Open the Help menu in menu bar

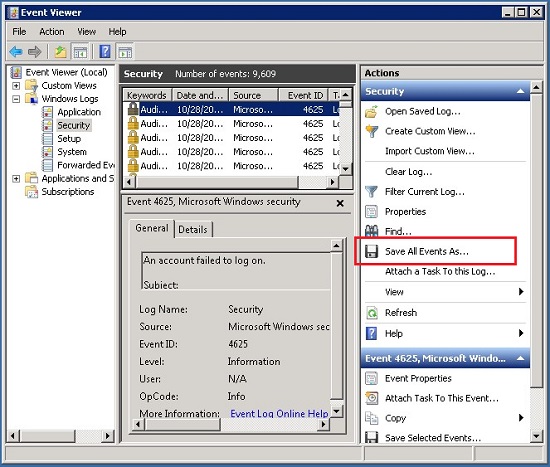click(x=117, y=32)
